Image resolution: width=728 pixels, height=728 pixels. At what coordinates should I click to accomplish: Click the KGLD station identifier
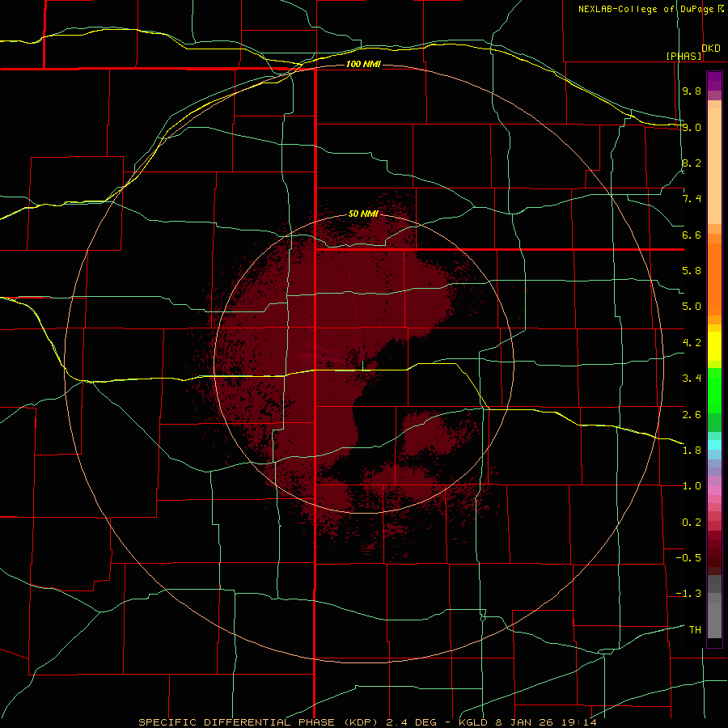click(473, 722)
